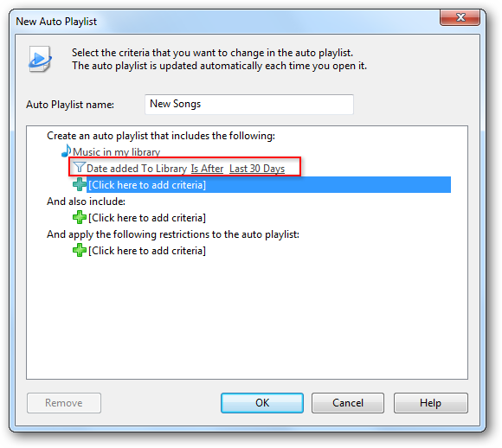Screen dimensions: 502x448
Task: Add criteria under restrictions to auto playlist
Action: coord(147,251)
